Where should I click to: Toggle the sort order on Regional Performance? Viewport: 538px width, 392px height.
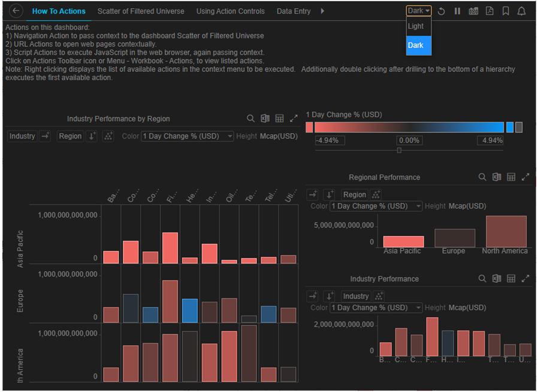331,194
